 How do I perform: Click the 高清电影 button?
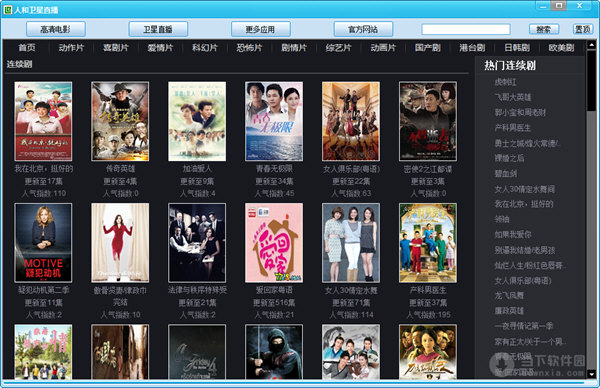tap(55, 29)
